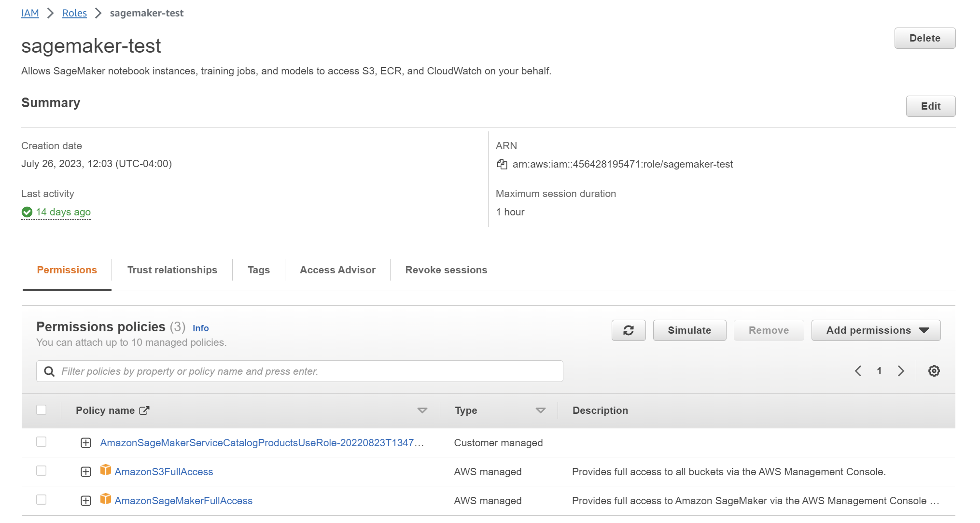Click the Description column header

coord(600,410)
